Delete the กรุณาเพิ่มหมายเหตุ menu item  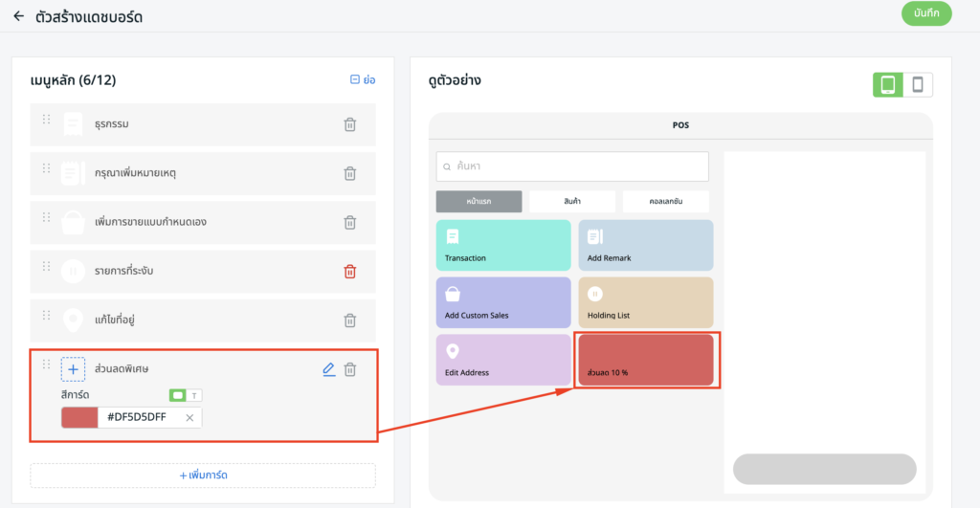(x=350, y=173)
